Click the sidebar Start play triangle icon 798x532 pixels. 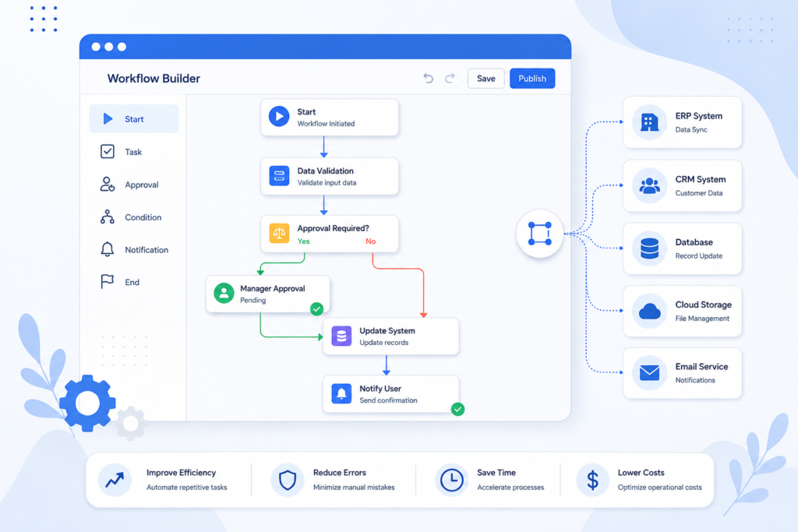[x=108, y=119]
